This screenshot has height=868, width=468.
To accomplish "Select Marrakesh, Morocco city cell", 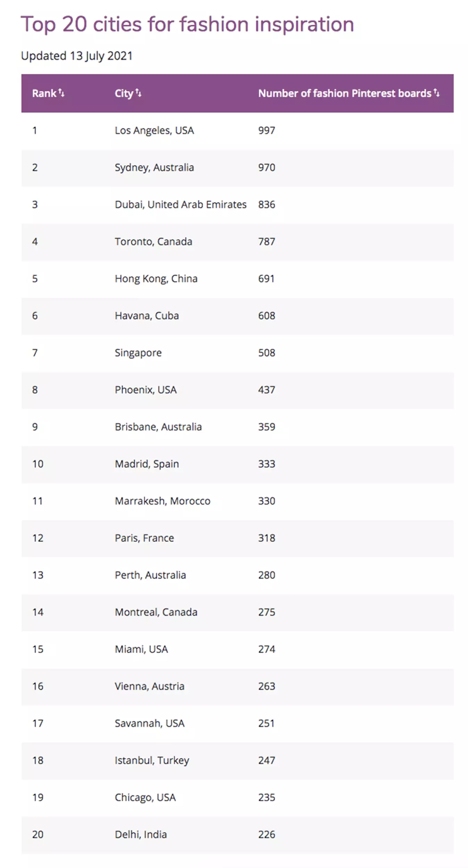I will [x=163, y=501].
